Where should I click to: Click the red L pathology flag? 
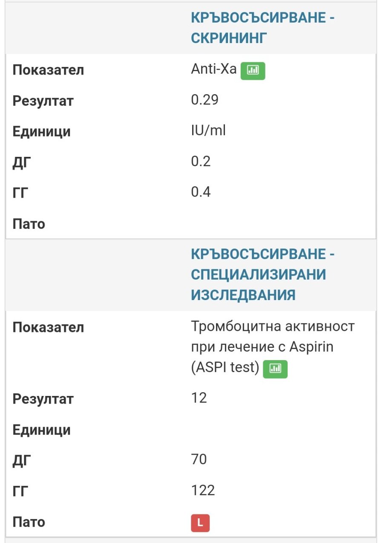[x=200, y=523]
